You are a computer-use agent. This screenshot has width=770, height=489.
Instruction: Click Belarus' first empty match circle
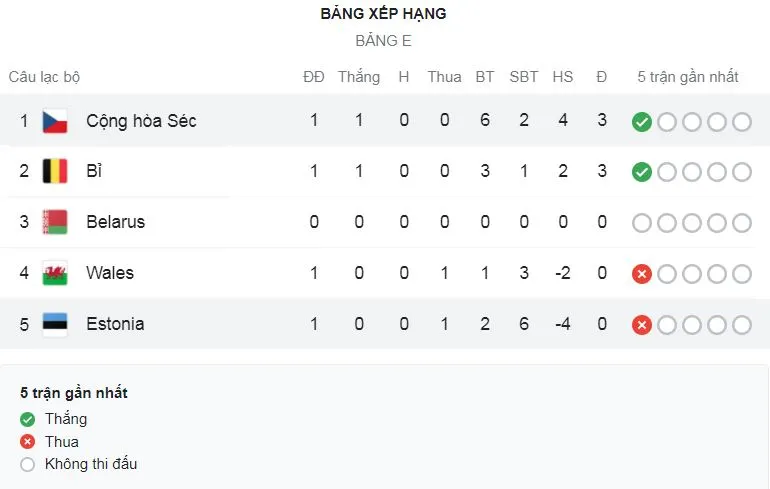tap(642, 223)
